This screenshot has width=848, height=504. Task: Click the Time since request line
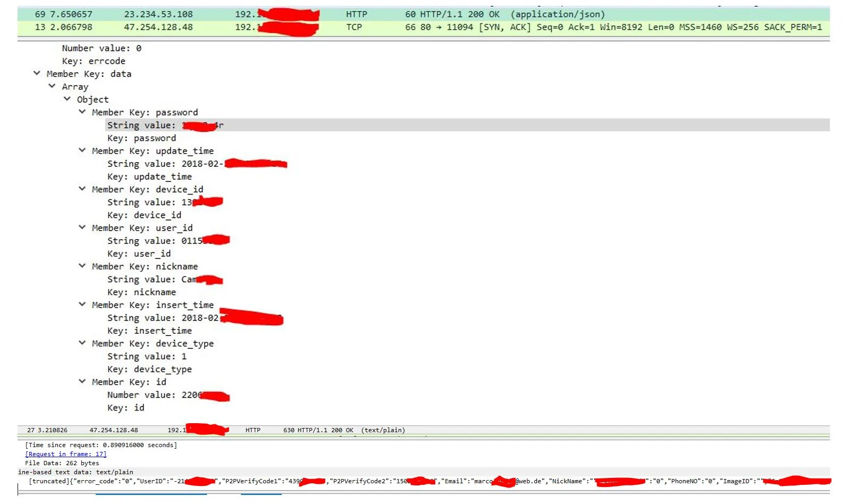pos(101,445)
